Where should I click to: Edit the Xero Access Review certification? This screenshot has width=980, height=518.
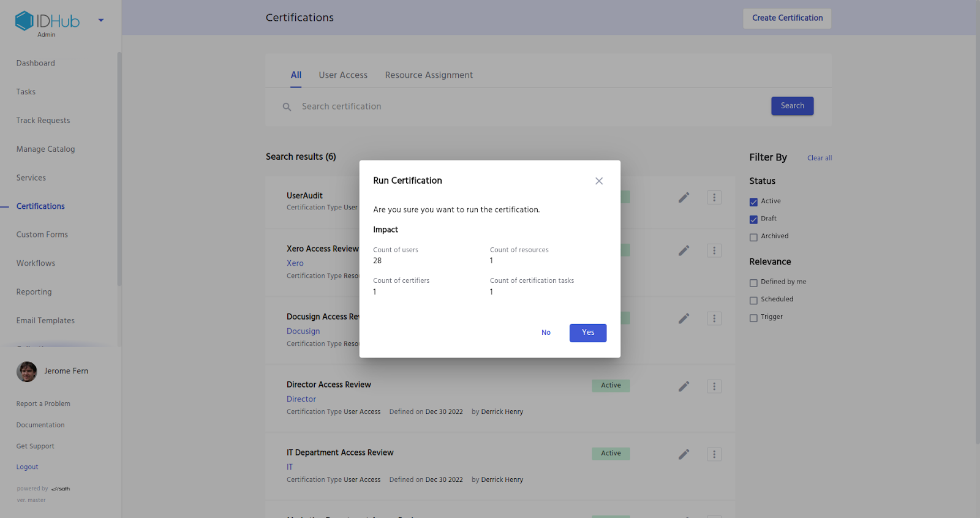pyautogui.click(x=684, y=250)
